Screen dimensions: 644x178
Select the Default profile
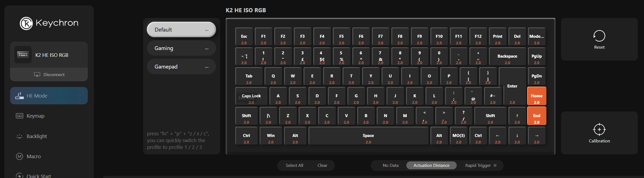point(181,29)
